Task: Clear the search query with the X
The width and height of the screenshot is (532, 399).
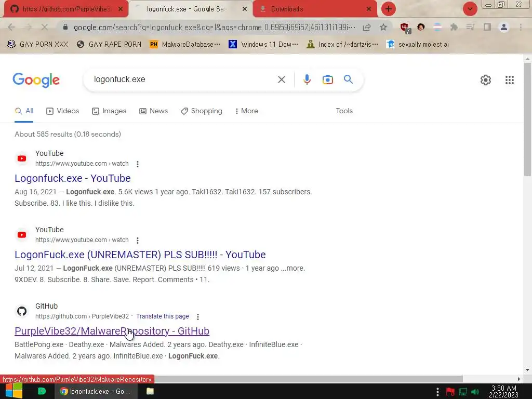Action: (x=281, y=79)
